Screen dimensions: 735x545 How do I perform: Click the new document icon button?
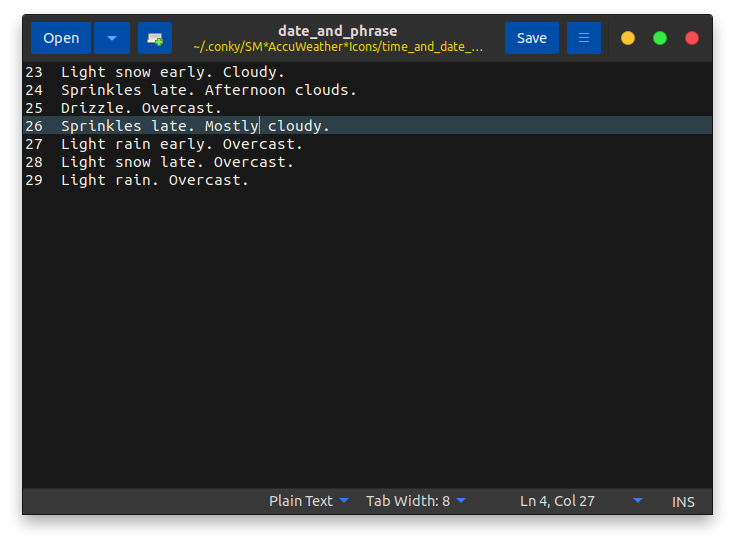[155, 38]
